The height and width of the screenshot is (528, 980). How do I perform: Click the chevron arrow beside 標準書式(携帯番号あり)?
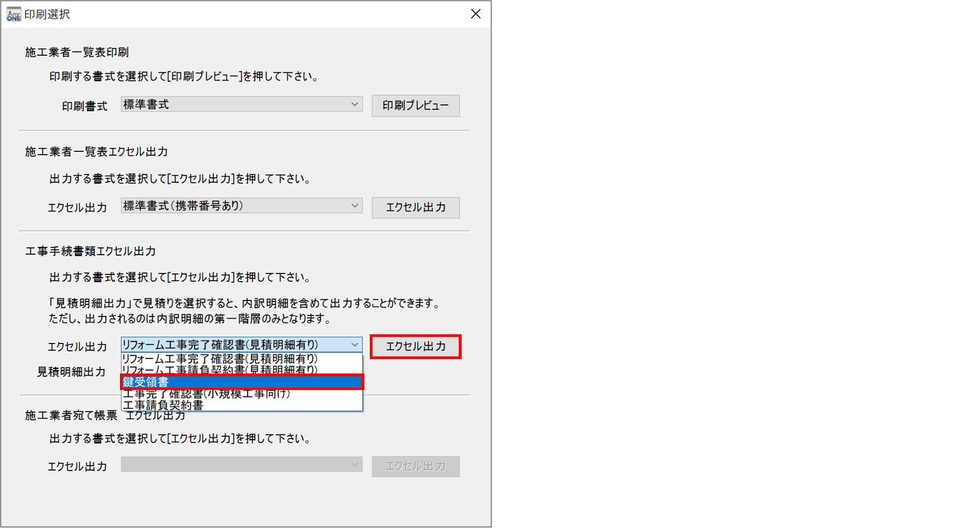click(x=355, y=206)
